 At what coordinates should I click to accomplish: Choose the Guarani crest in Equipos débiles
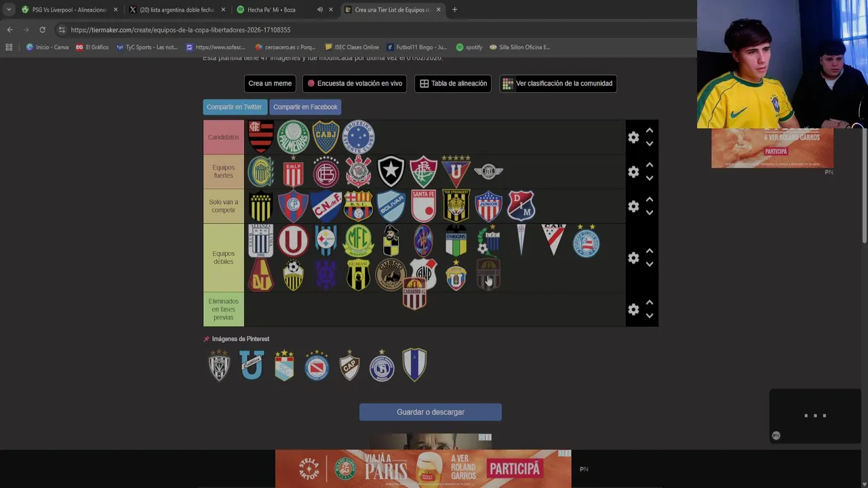point(358,275)
